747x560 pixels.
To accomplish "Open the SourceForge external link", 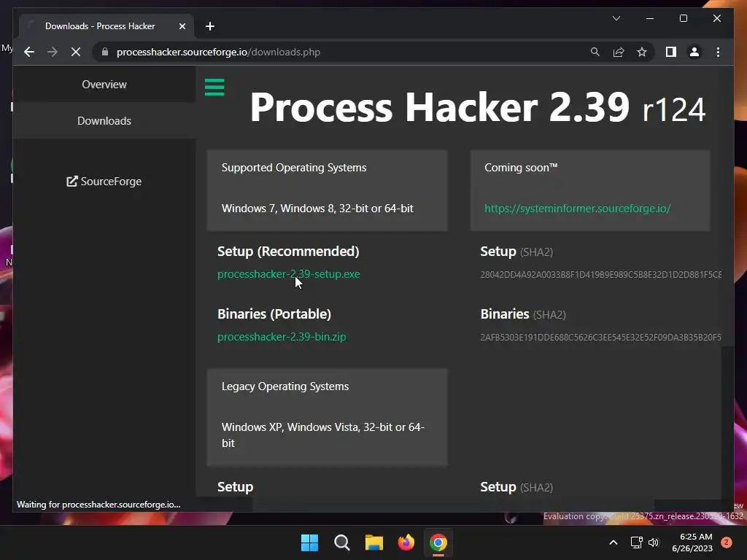I will 104,182.
